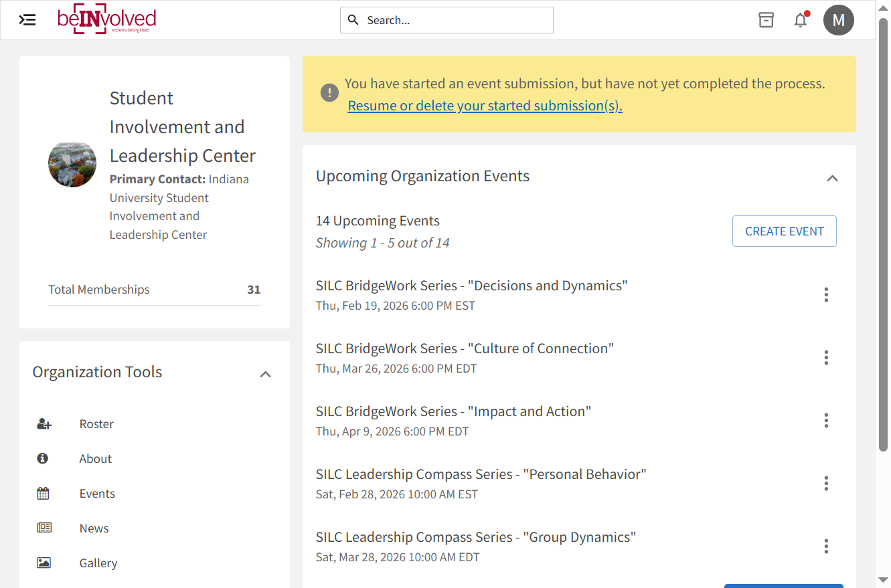Open options for "Decisions and Dynamics" event
Image resolution: width=891 pixels, height=588 pixels.
(826, 295)
